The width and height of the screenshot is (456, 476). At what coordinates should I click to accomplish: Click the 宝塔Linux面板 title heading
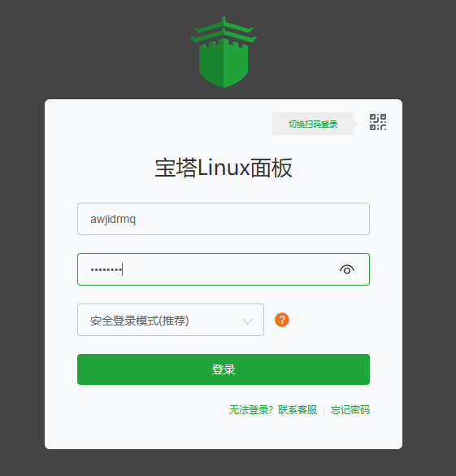(x=224, y=168)
